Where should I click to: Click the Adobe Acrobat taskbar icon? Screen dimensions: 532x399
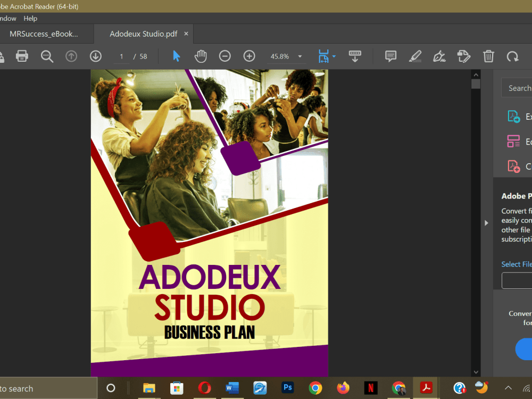pos(426,387)
